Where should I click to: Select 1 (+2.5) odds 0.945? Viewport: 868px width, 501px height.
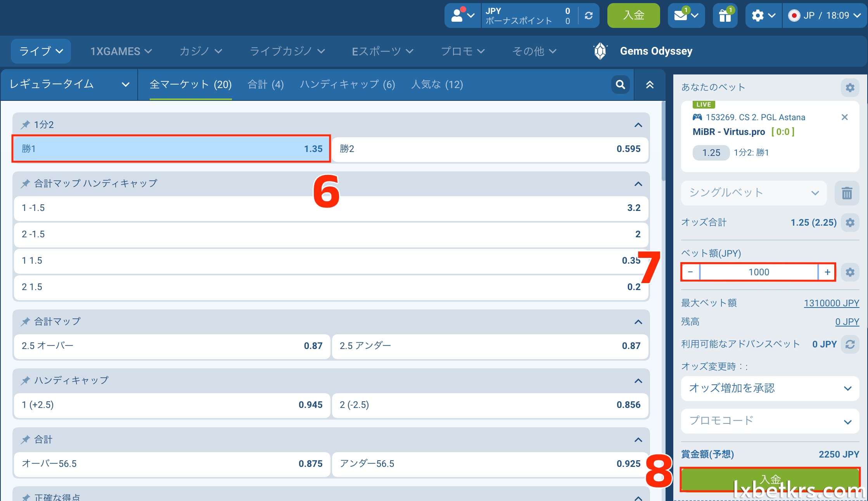pos(172,405)
